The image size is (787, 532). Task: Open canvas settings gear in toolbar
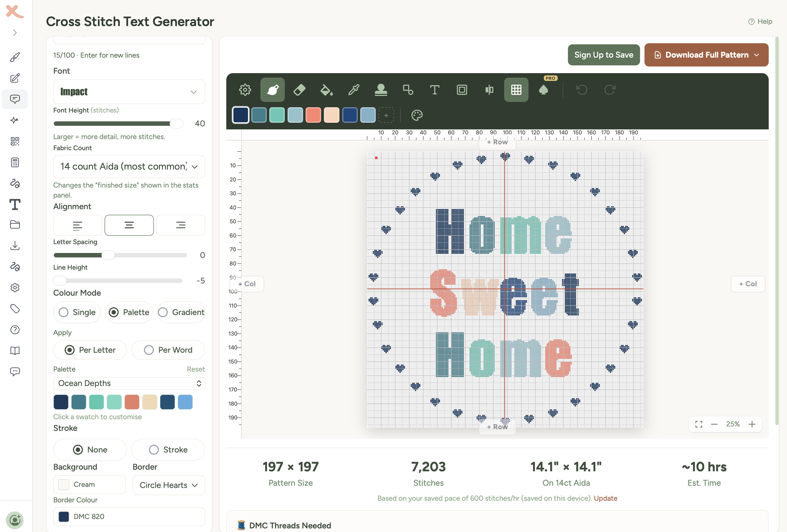point(245,90)
